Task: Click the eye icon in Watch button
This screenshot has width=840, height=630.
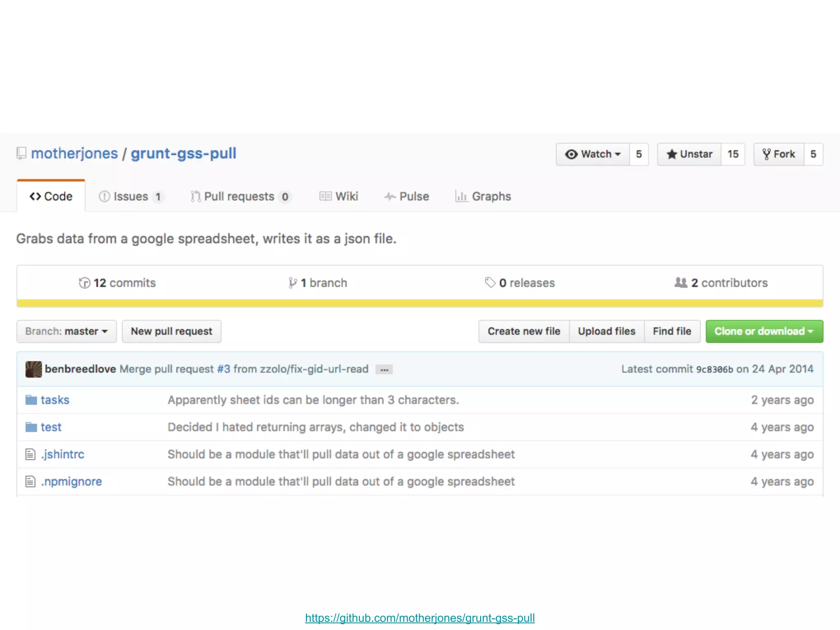Action: 571,154
